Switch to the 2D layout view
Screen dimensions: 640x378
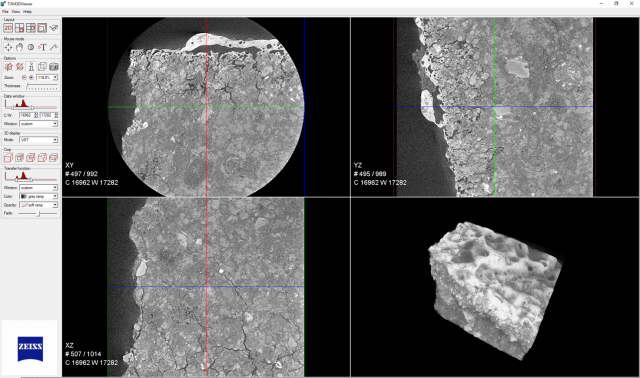pos(8,28)
